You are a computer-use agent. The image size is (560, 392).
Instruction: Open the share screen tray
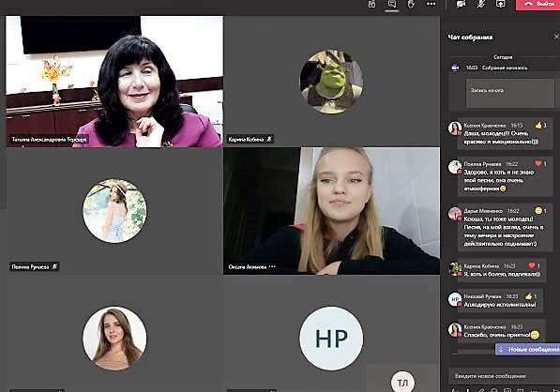tap(500, 4)
